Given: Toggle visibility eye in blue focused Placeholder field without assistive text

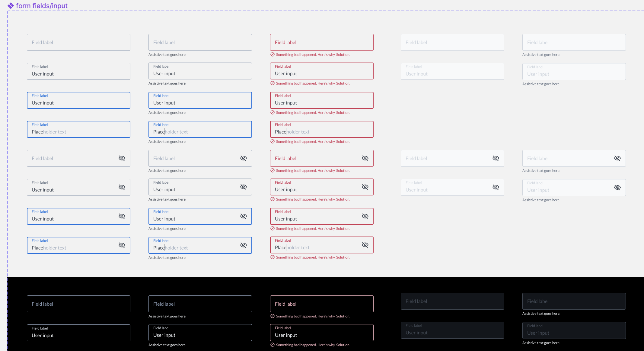Looking at the screenshot, I should (122, 245).
